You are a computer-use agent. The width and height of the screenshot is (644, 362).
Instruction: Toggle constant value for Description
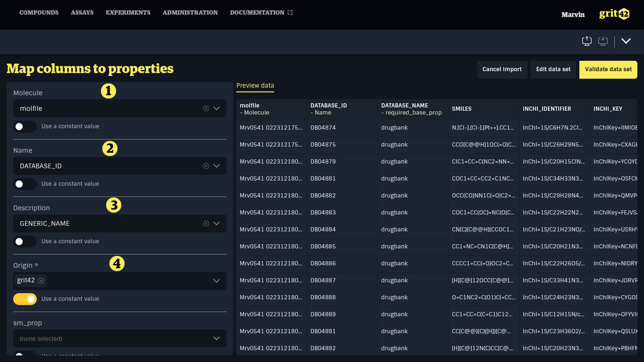(25, 241)
